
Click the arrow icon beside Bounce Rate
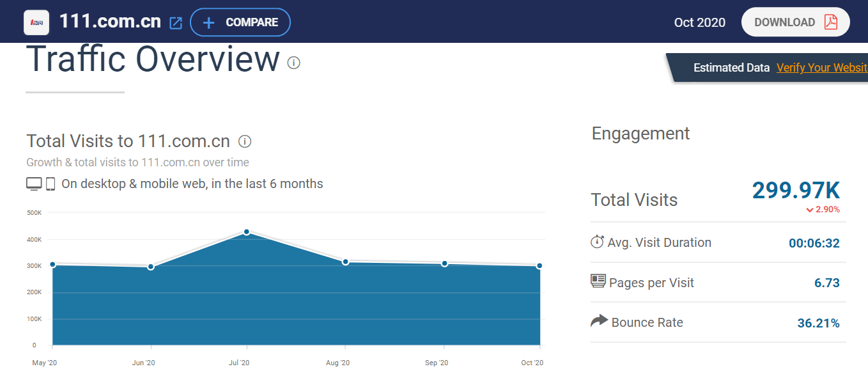(599, 321)
